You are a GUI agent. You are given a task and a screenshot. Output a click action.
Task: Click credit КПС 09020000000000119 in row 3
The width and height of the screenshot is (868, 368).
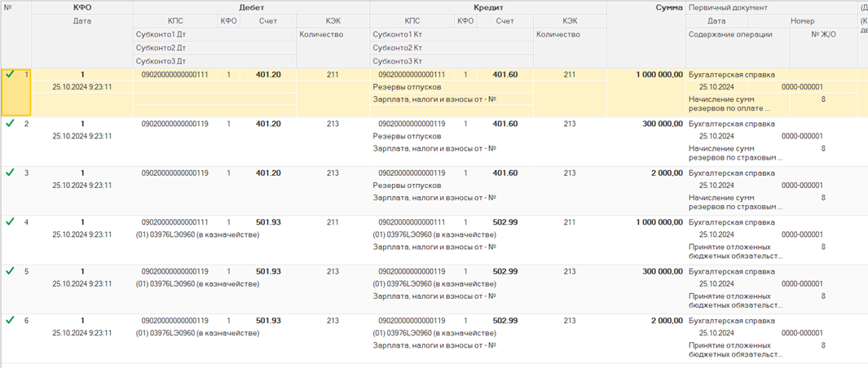click(x=412, y=173)
